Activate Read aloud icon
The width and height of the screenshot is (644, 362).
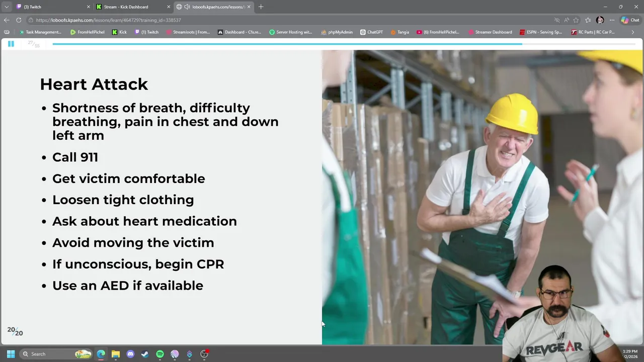(567, 20)
